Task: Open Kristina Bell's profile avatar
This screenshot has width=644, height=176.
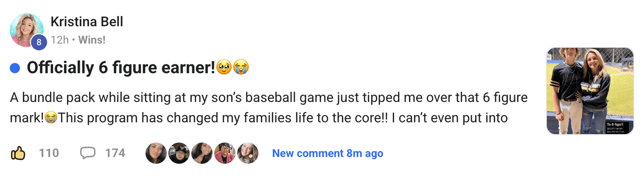Action: (27, 29)
